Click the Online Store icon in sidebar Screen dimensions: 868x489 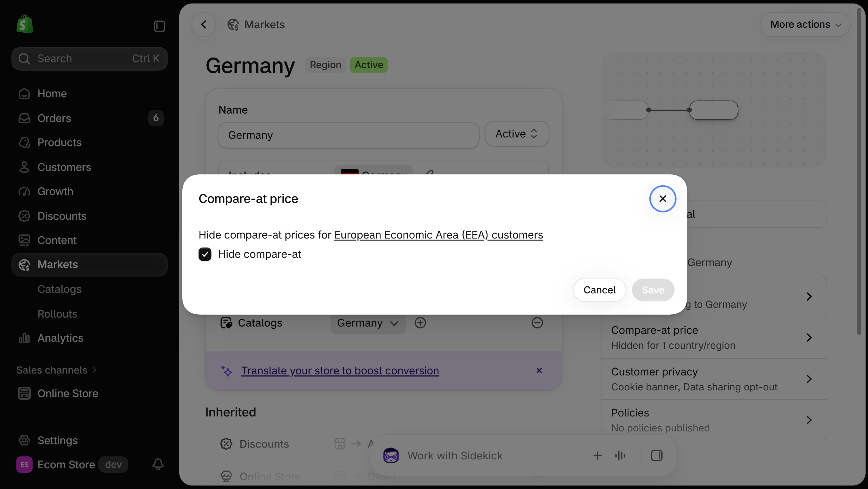point(24,393)
